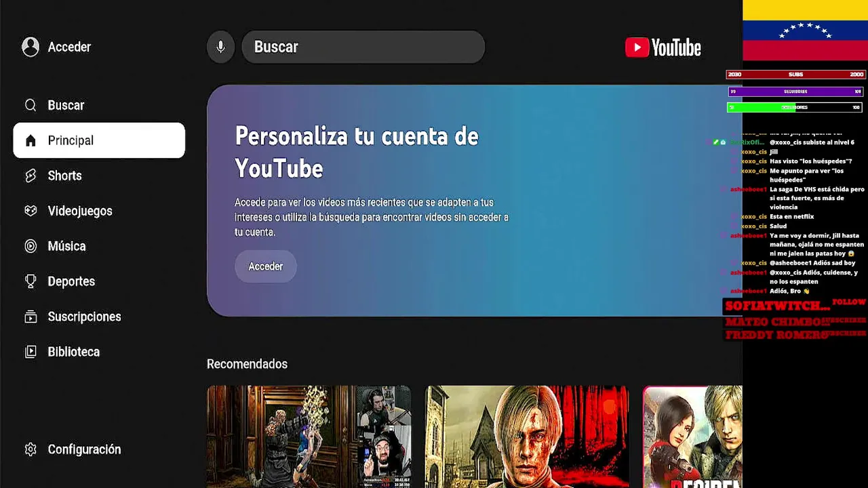Image resolution: width=868 pixels, height=488 pixels.
Task: Click the "SOFIATWITCH" follow alert text
Action: click(777, 306)
